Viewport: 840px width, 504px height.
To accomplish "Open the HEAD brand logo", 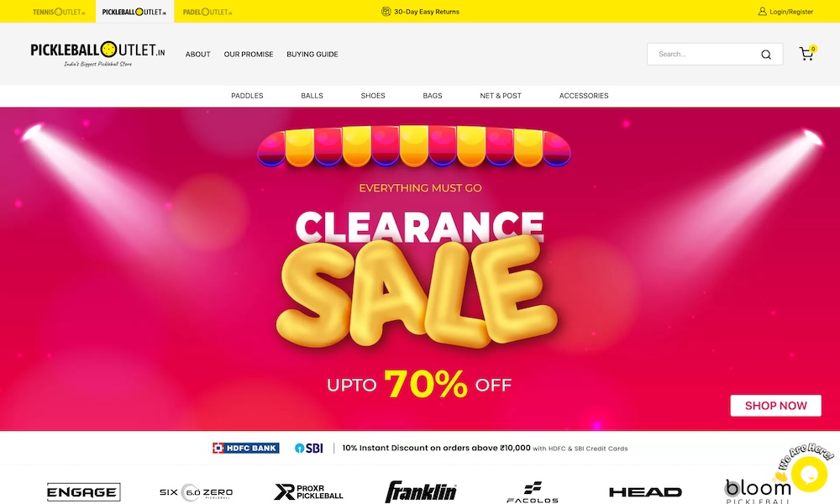I will (645, 491).
